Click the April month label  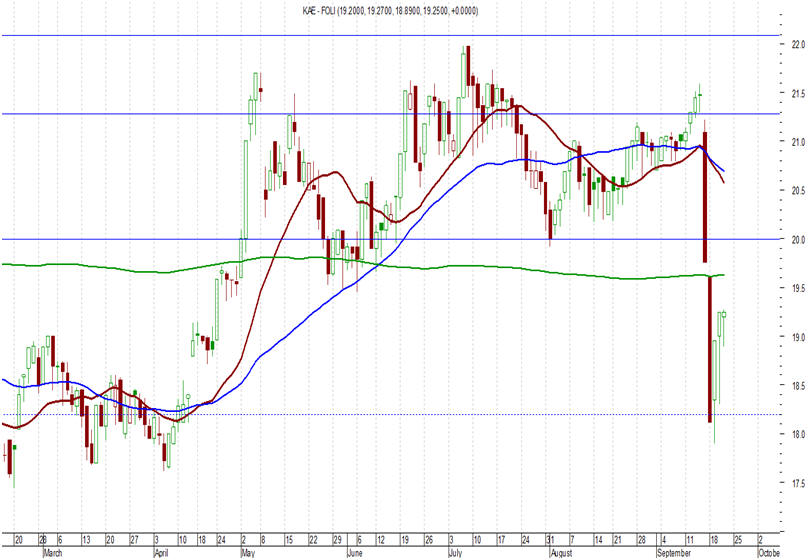coord(161,553)
